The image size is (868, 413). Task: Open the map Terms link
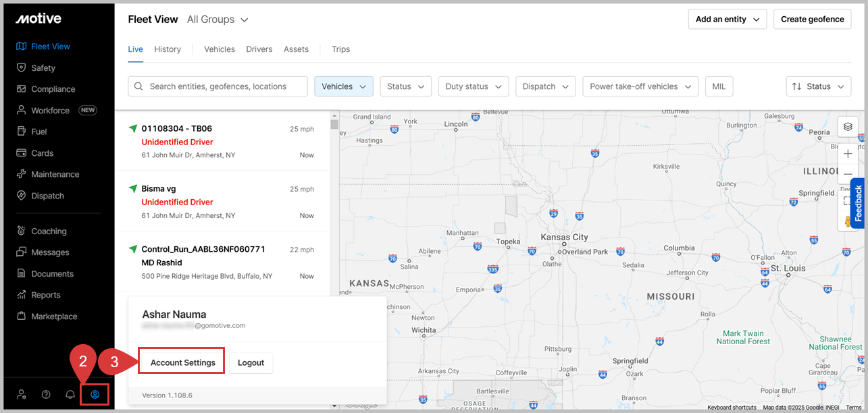853,408
